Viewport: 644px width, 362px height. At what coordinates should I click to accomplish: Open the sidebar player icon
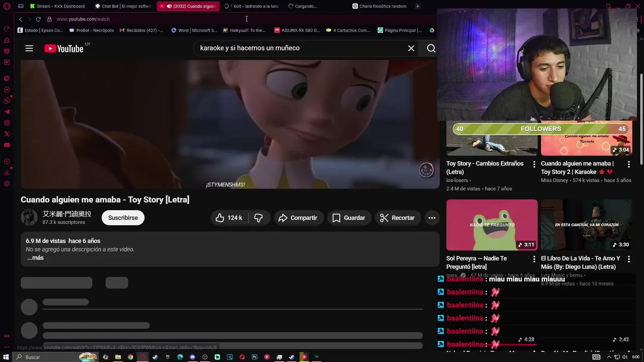[x=7, y=161]
